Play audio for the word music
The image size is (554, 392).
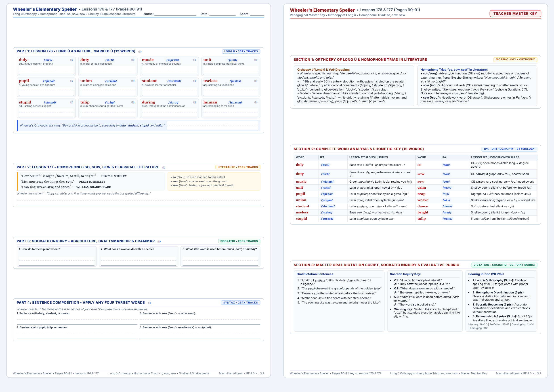[x=194, y=60]
